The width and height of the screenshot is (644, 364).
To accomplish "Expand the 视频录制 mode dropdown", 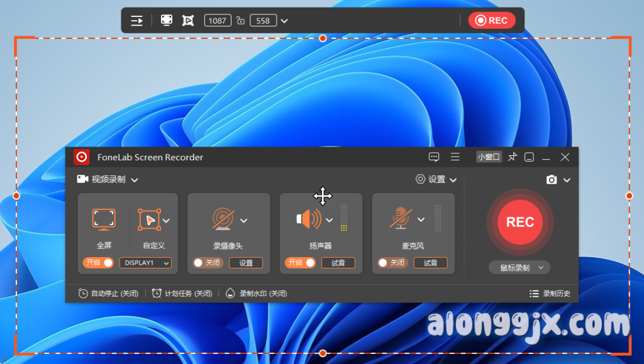I will [x=108, y=180].
